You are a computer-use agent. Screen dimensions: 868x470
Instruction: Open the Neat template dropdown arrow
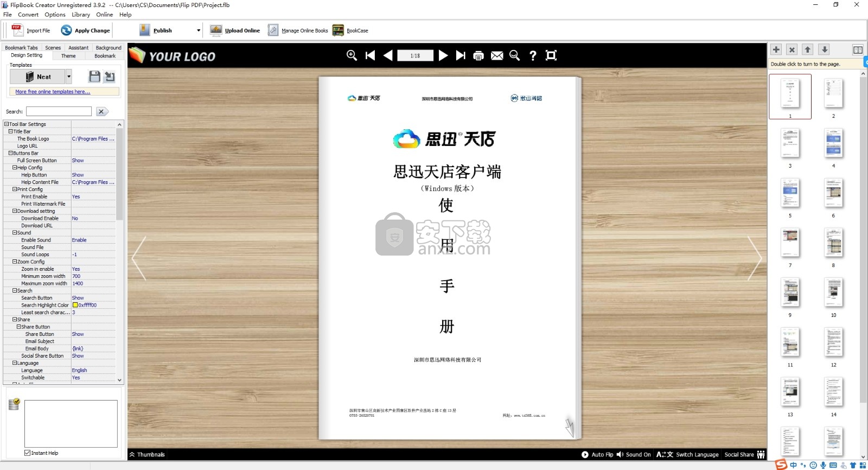(69, 77)
